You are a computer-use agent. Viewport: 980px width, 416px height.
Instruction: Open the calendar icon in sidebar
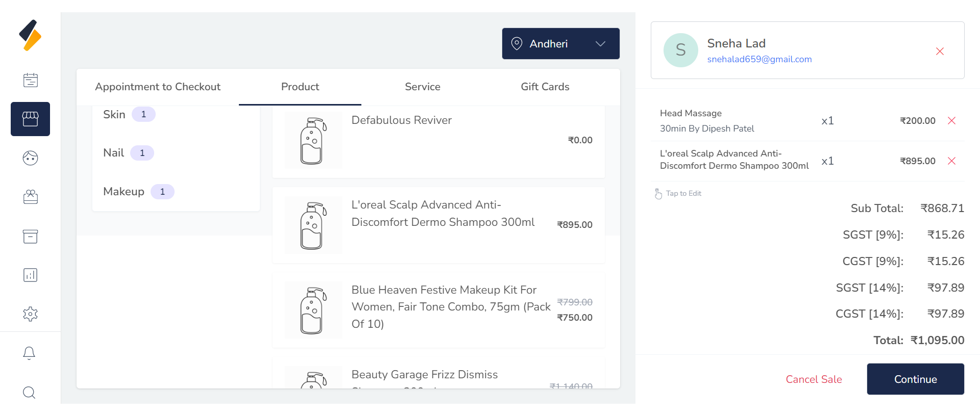[x=30, y=80]
